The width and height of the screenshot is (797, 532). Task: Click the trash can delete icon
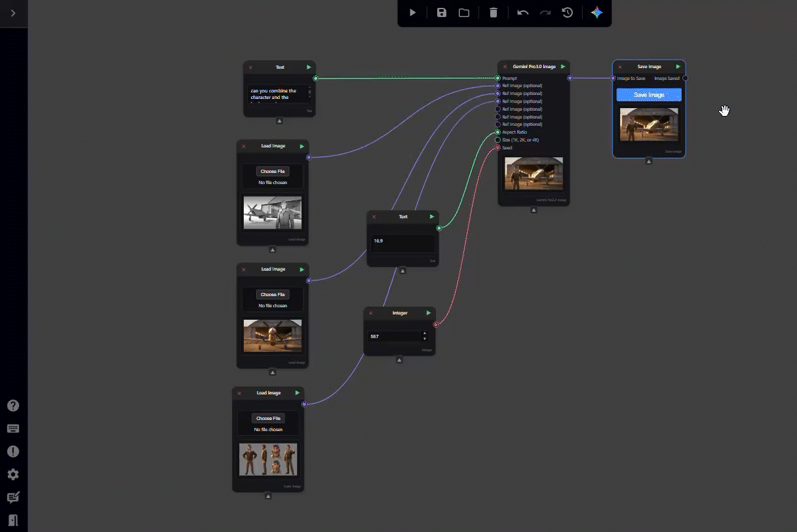(494, 12)
